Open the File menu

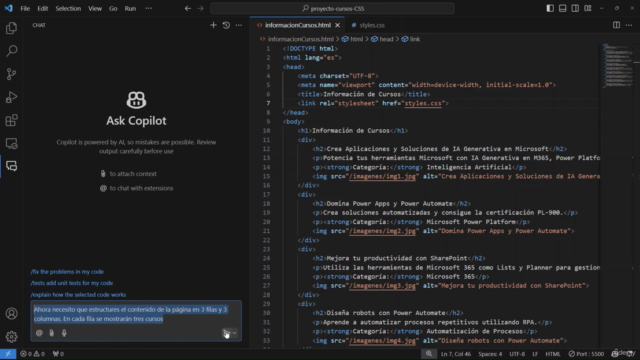point(25,8)
